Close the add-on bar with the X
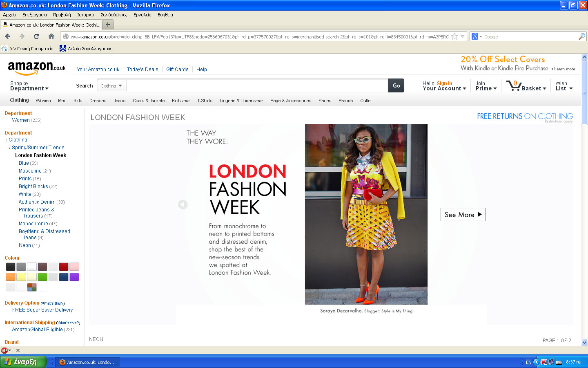The image size is (588, 368). [18, 350]
